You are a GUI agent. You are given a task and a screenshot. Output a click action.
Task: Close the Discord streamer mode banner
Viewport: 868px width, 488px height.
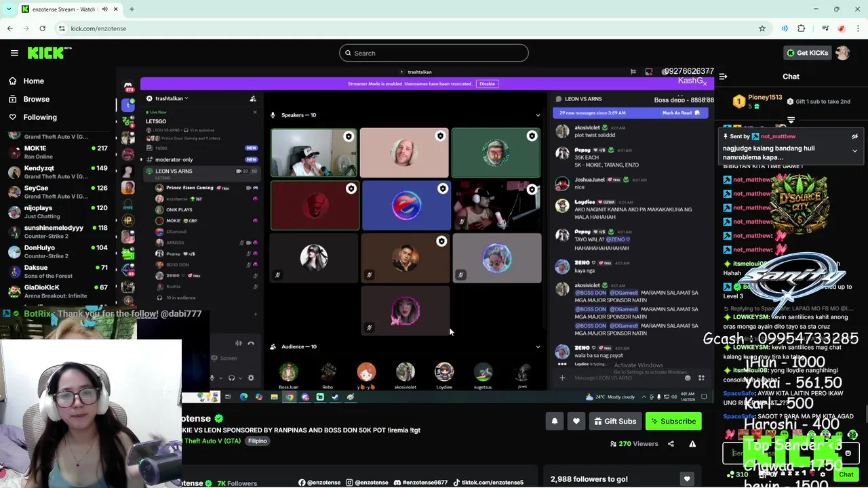click(705, 84)
